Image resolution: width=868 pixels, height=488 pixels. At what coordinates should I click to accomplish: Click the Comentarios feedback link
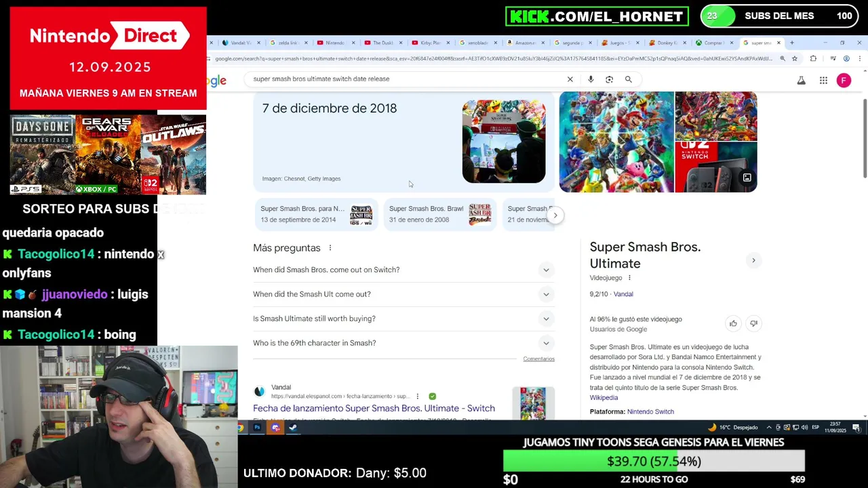click(538, 359)
